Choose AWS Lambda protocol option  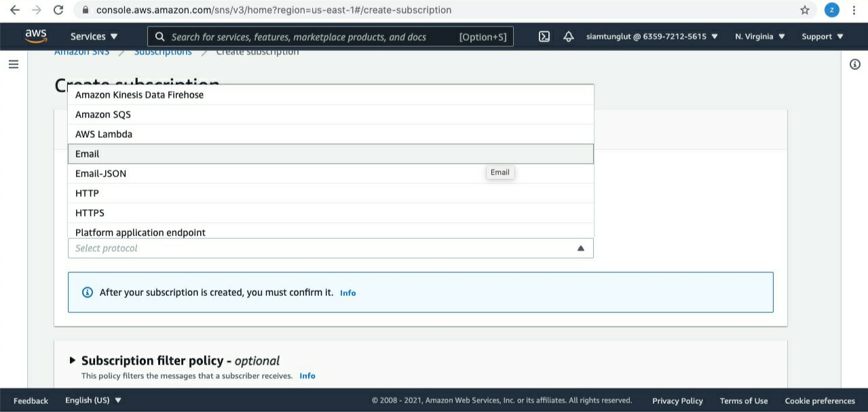point(331,134)
